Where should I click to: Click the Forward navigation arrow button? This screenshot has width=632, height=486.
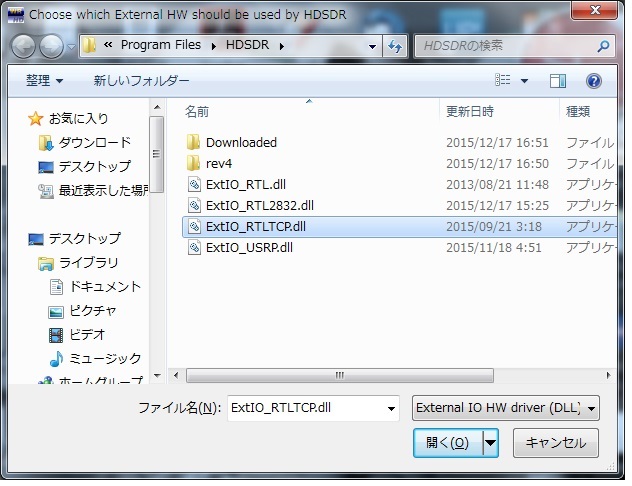point(51,46)
